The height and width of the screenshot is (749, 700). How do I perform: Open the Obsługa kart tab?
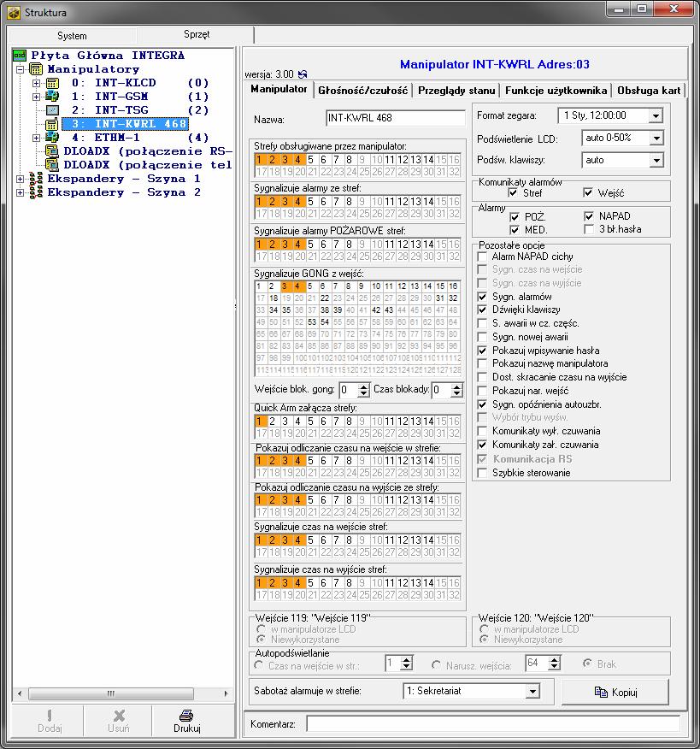[x=649, y=91]
